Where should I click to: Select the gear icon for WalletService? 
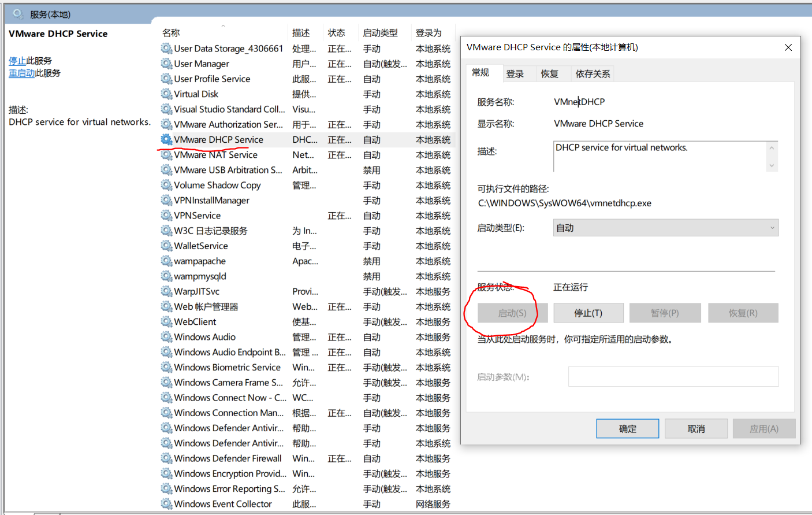167,246
